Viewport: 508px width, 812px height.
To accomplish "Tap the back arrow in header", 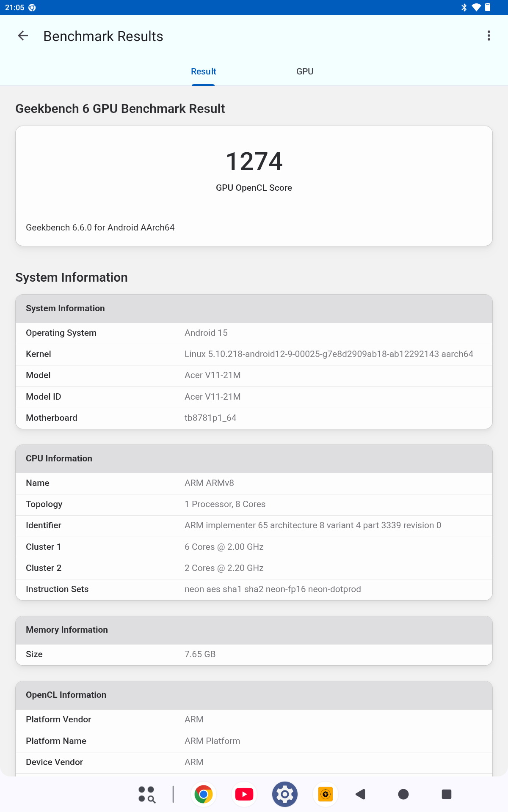I will (23, 36).
